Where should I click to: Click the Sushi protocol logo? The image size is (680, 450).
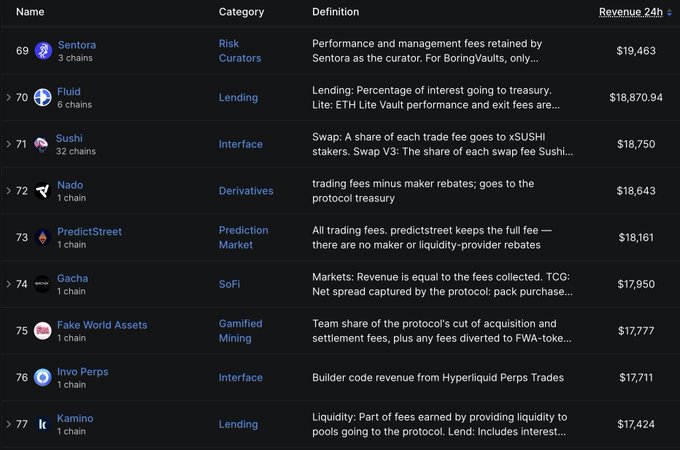click(41, 144)
